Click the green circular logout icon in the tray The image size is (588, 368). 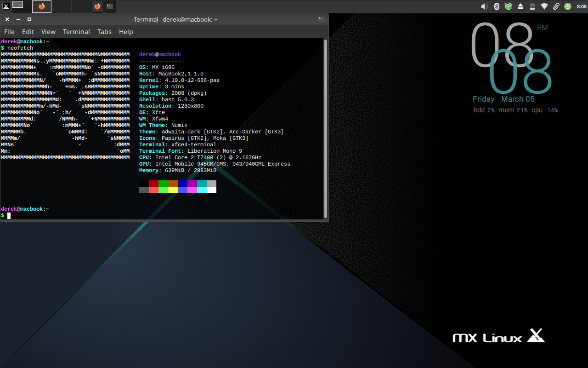(x=568, y=6)
